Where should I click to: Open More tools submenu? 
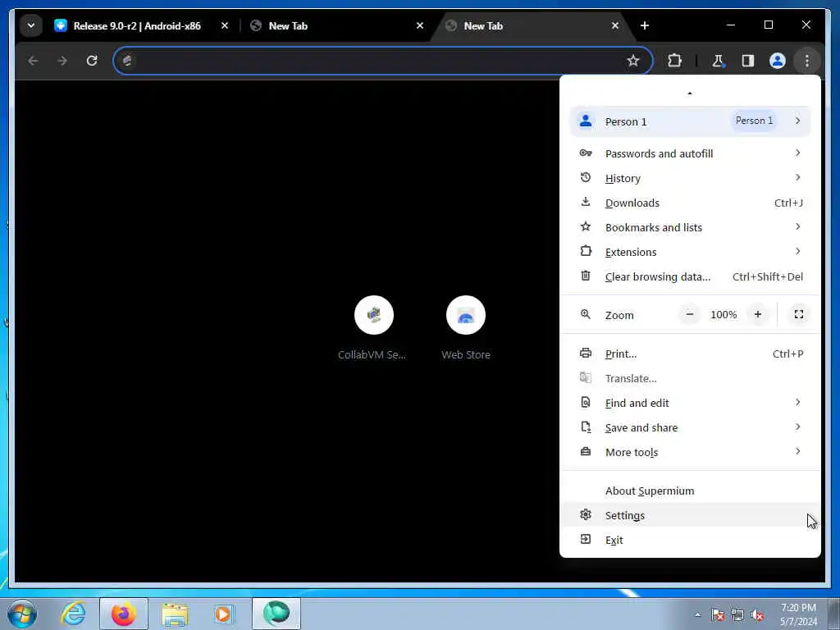pos(690,453)
